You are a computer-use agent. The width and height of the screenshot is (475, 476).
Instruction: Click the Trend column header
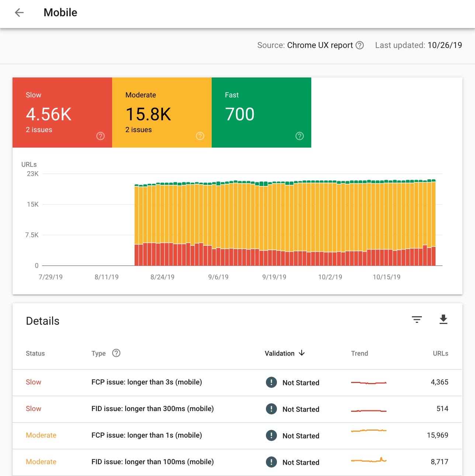[x=359, y=353]
